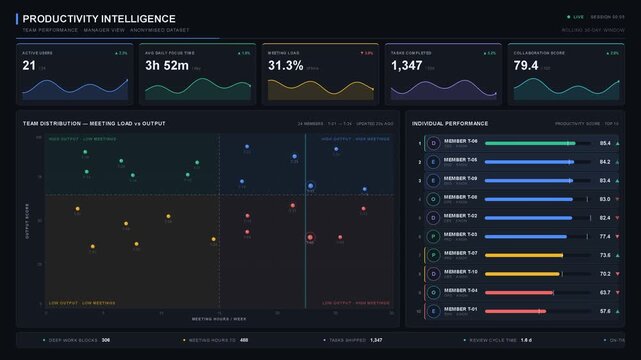Image resolution: width=641 pixels, height=360 pixels.
Task: Click the yellow sparkline in Meeting Load card
Action: click(x=320, y=89)
